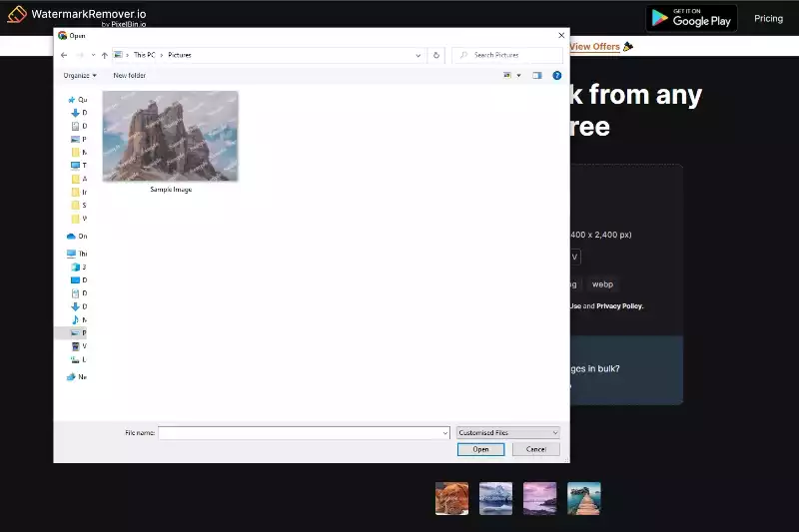Open the Local Disk drive item in sidebar
Viewport: 799px width, 532px height.
pyautogui.click(x=79, y=359)
